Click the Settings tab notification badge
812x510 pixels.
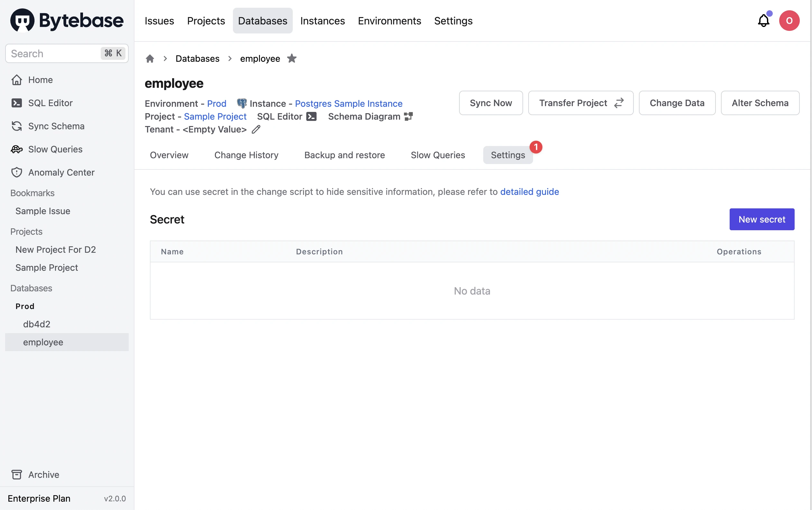pos(536,147)
